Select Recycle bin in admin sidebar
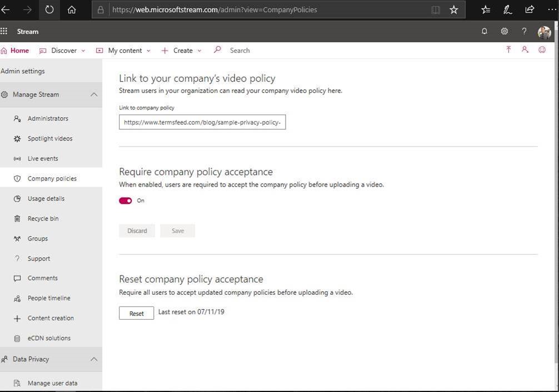Screen dimensions: 559x392 pyautogui.click(x=43, y=219)
